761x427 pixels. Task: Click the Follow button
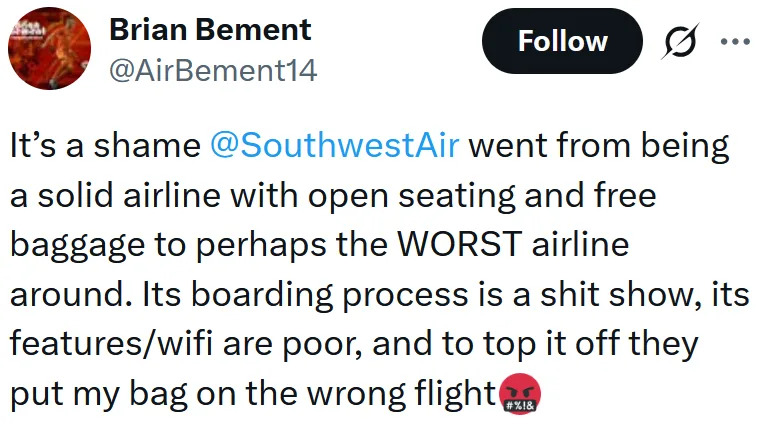[x=562, y=41]
